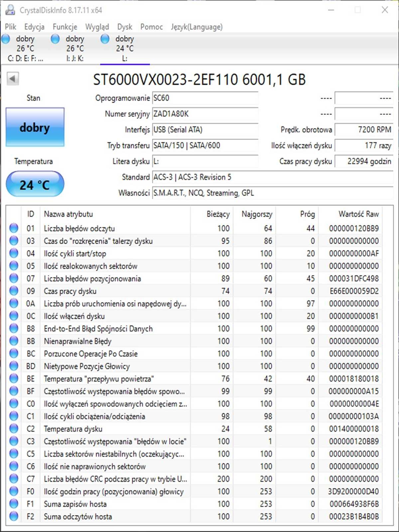Click the Standard field ACS-3
The height and width of the screenshot is (532, 399).
273,177
